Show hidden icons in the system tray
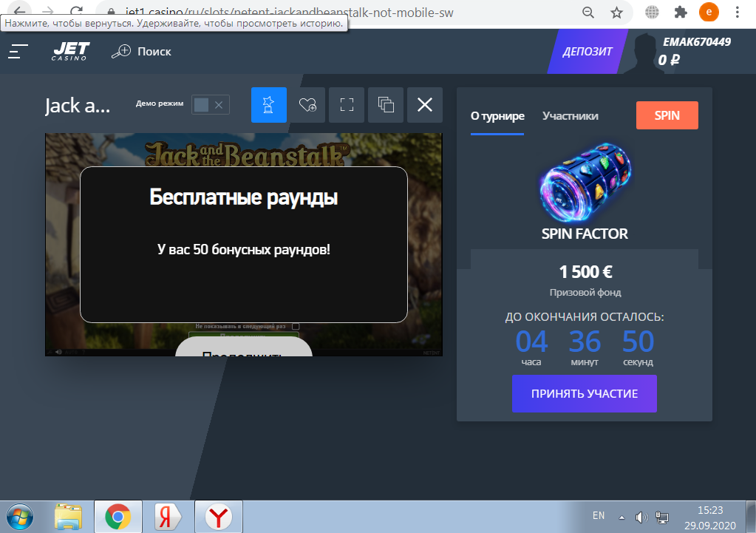This screenshot has width=756, height=533. pos(622,517)
